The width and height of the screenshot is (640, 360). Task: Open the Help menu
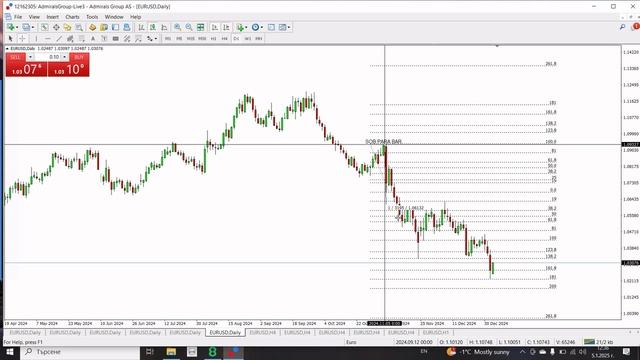point(136,17)
